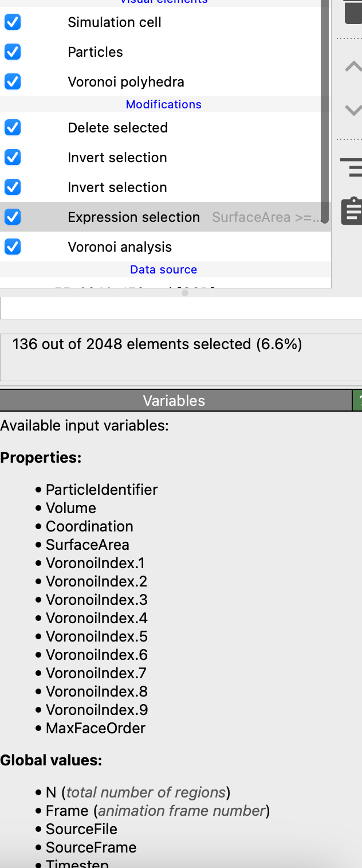Expand the Data source section

coord(163,269)
